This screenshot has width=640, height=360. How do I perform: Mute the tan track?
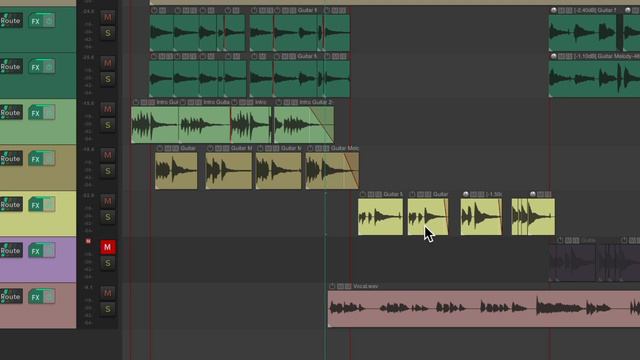tap(108, 155)
